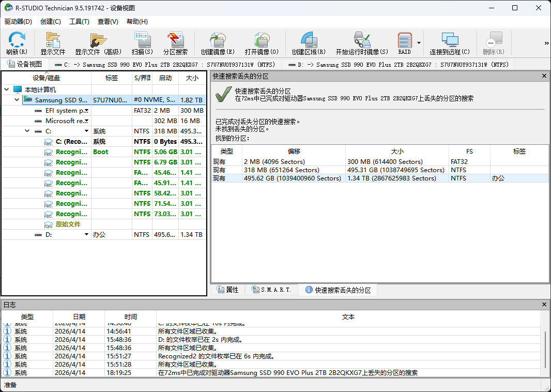Open the 扫描 (Scan) tool

[x=143, y=42]
